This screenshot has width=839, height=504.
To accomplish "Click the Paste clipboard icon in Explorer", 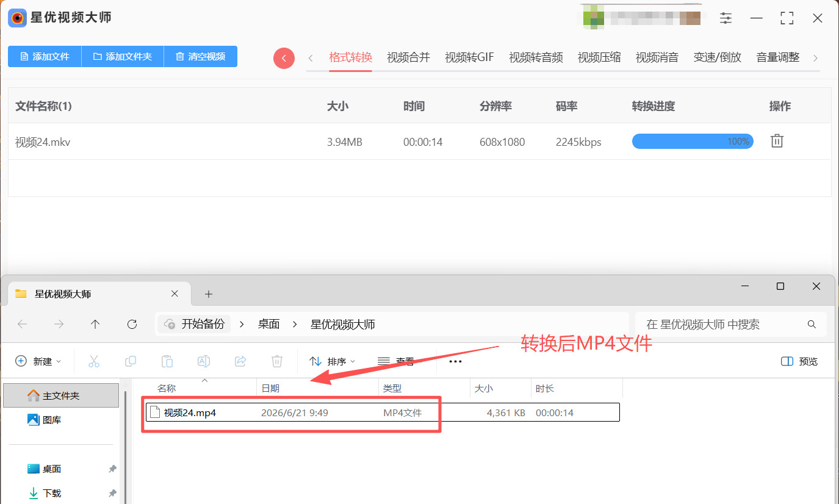I will click(x=167, y=361).
